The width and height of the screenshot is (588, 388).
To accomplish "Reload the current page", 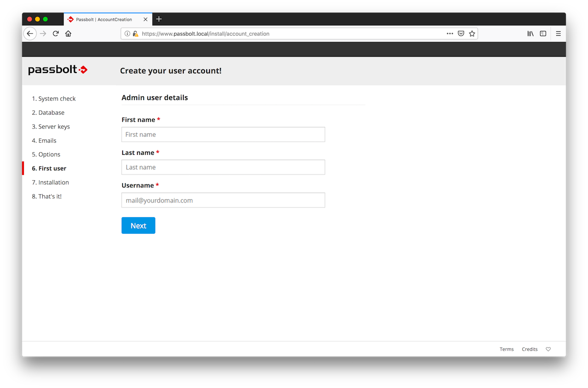I will [x=56, y=34].
